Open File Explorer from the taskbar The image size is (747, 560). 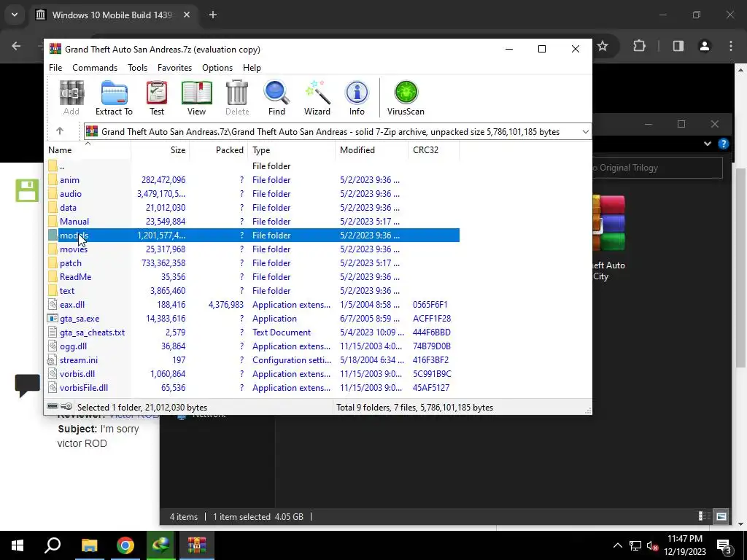[x=89, y=545]
